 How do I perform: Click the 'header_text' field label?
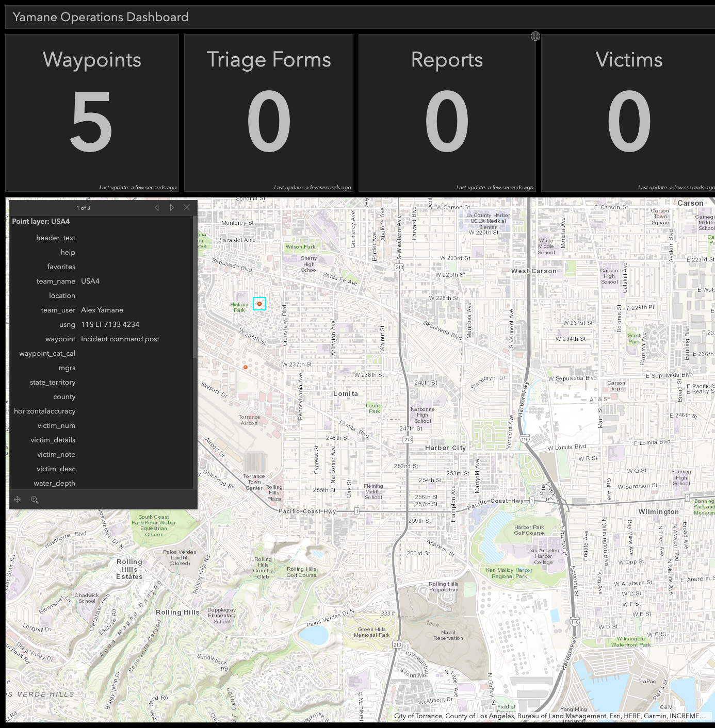tap(56, 238)
